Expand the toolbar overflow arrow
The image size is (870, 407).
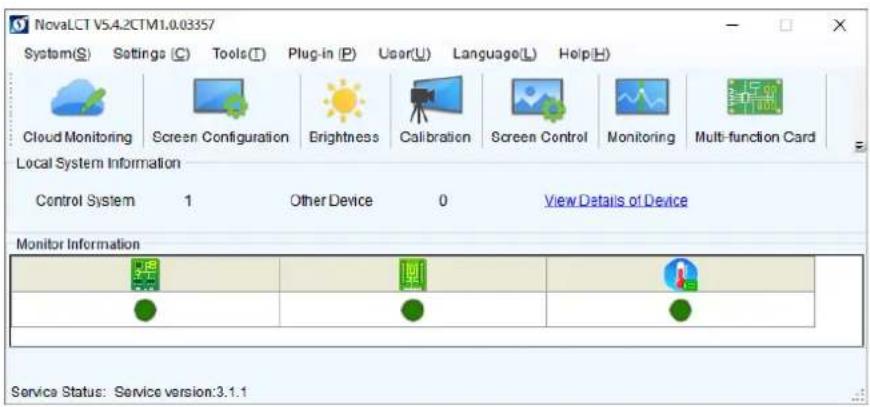coord(861,146)
